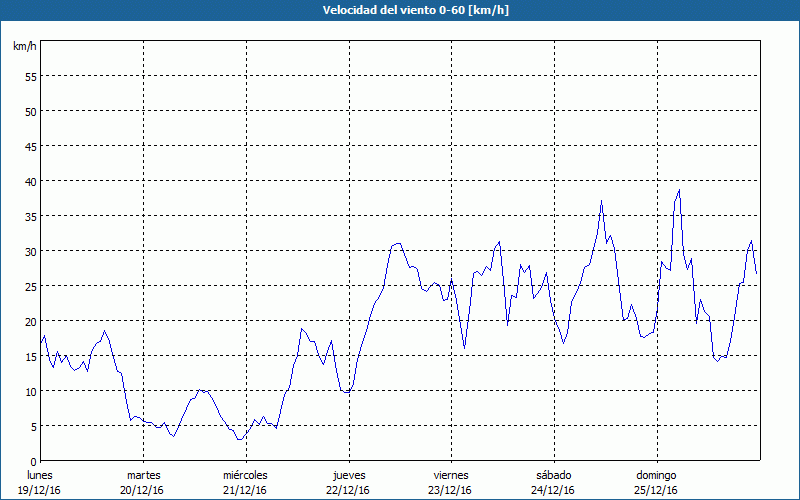The image size is (800, 500).
Task: Select the lunes 19/12/16 date label
Action: tap(40, 482)
